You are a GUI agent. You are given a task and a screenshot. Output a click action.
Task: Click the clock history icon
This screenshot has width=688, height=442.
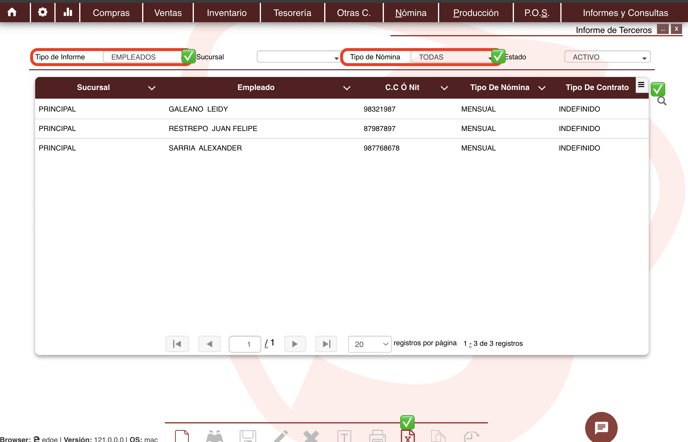(471, 436)
